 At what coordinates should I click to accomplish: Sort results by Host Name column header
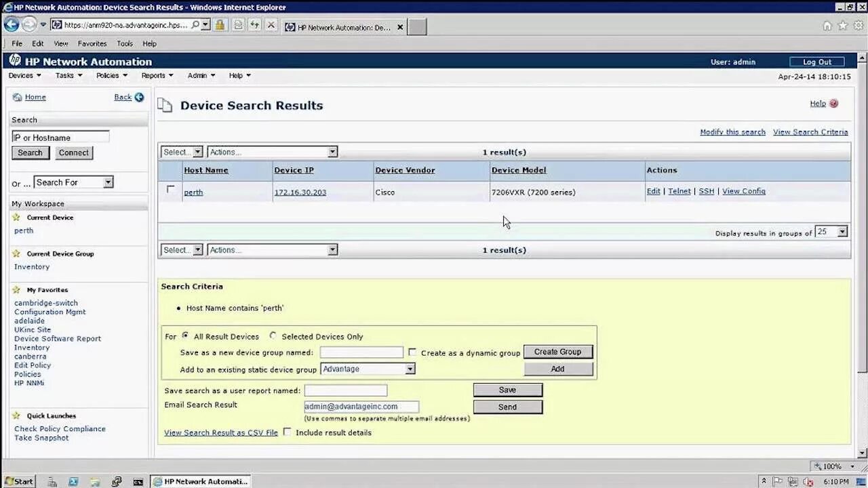click(206, 170)
